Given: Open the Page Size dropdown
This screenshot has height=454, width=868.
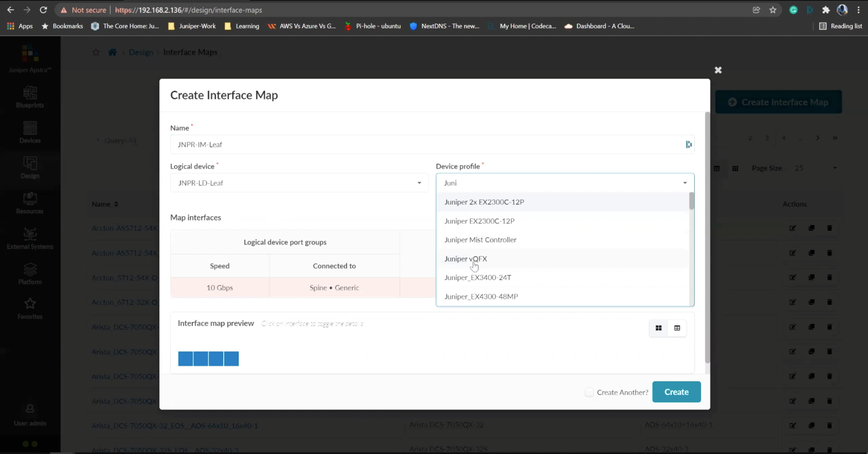Looking at the screenshot, I should pos(815,168).
